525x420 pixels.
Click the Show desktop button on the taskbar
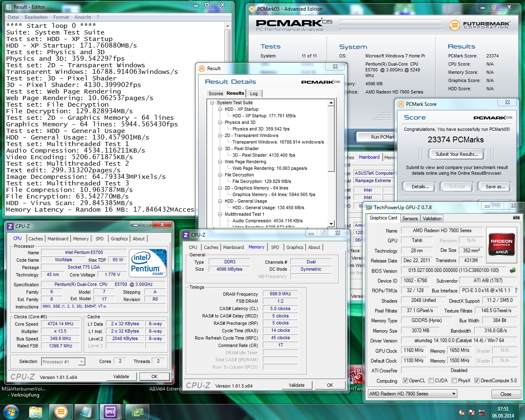tap(522, 412)
